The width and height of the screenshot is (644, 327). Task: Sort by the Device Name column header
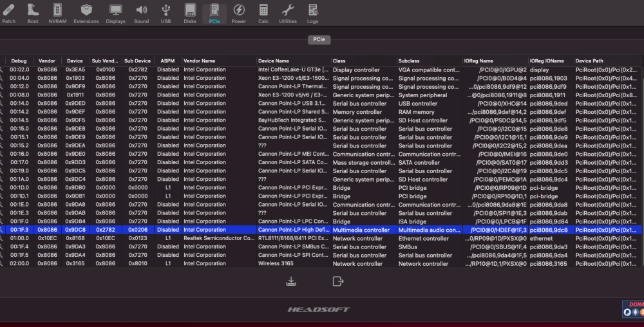click(274, 61)
